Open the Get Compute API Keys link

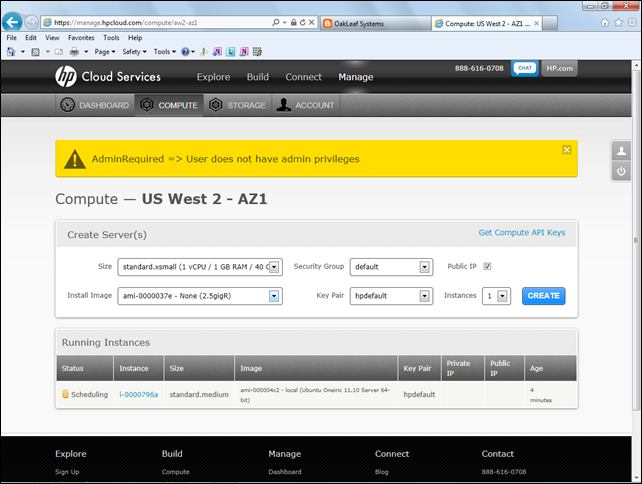(x=522, y=233)
